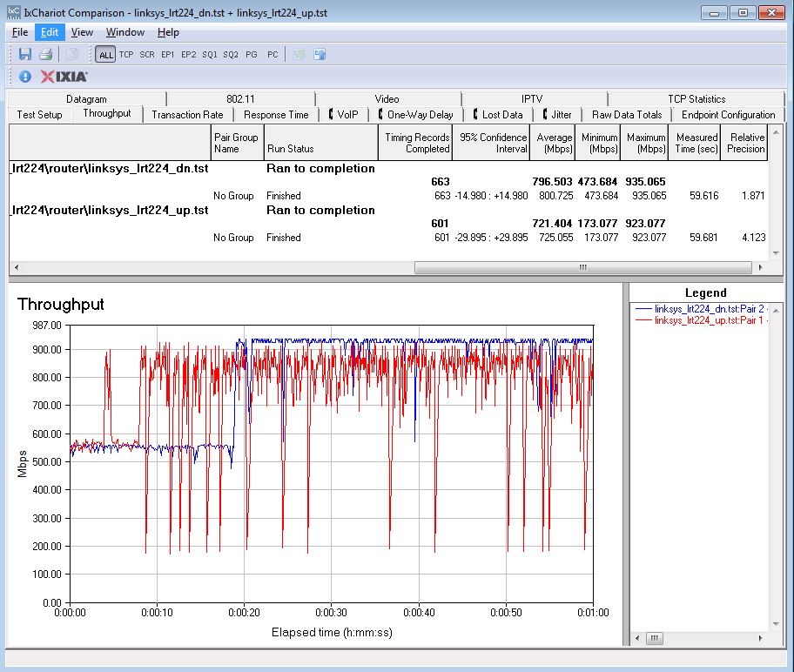The height and width of the screenshot is (672, 794).
Task: Click the results table horizontal scrollbar thumb
Action: [582, 267]
